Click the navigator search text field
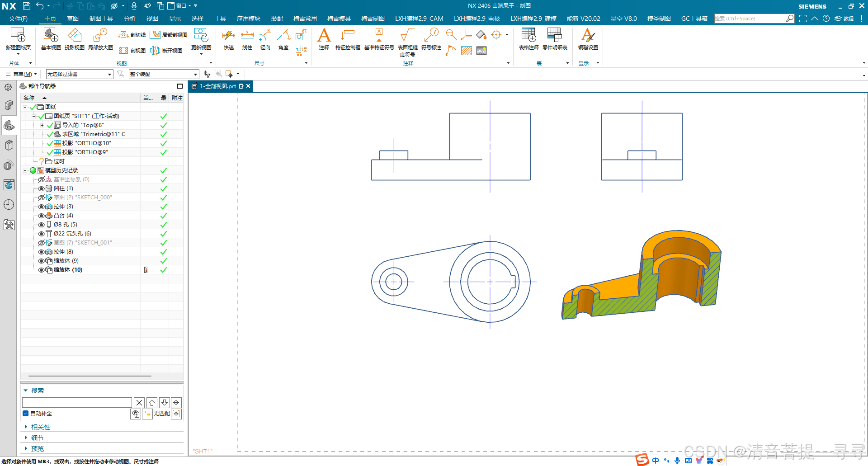868x466 pixels. pyautogui.click(x=77, y=402)
